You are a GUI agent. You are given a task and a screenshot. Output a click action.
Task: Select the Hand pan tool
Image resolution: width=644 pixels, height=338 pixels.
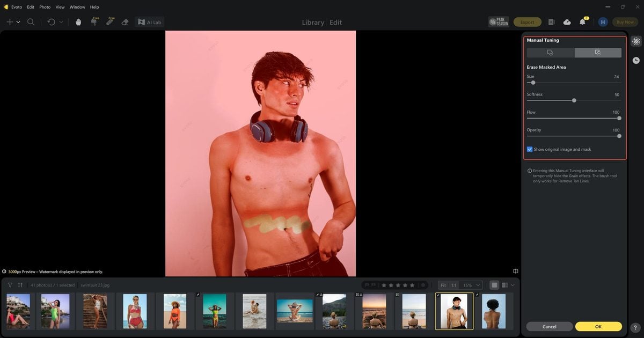click(x=78, y=22)
